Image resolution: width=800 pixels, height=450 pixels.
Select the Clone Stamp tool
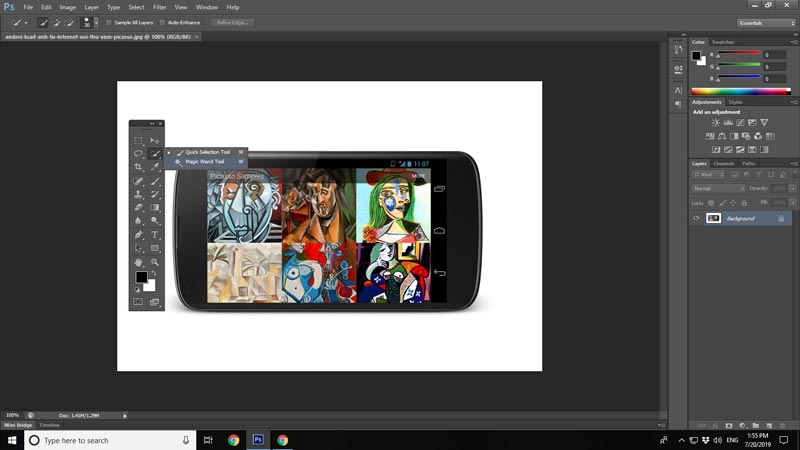coord(138,194)
